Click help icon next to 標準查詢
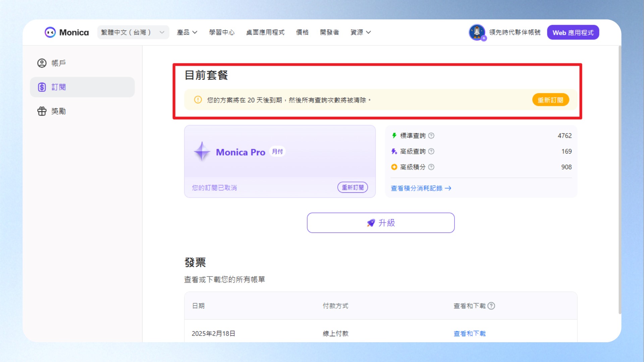This screenshot has width=644, height=362. click(x=431, y=135)
